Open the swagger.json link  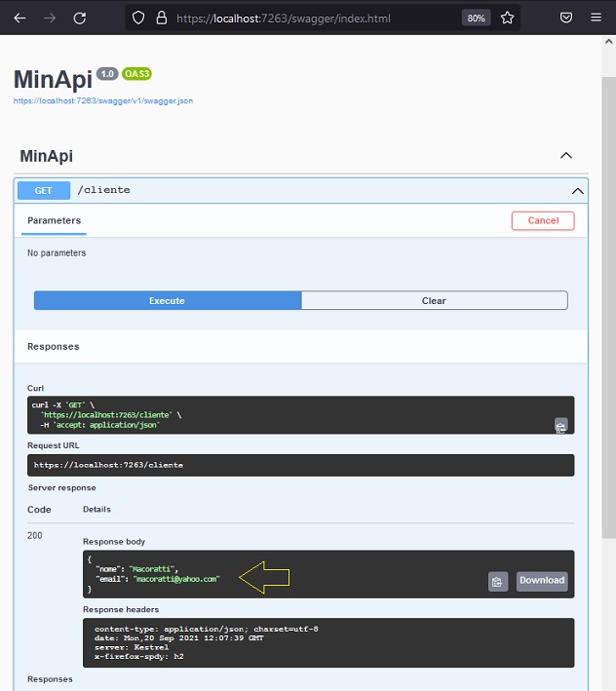pyautogui.click(x=103, y=101)
